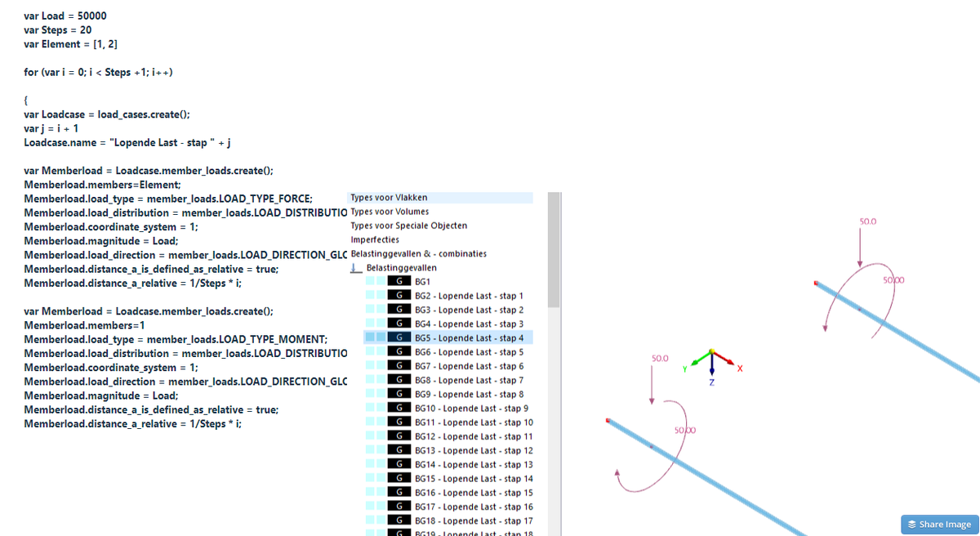Click the code line 'var Load = 50000'

[65, 16]
